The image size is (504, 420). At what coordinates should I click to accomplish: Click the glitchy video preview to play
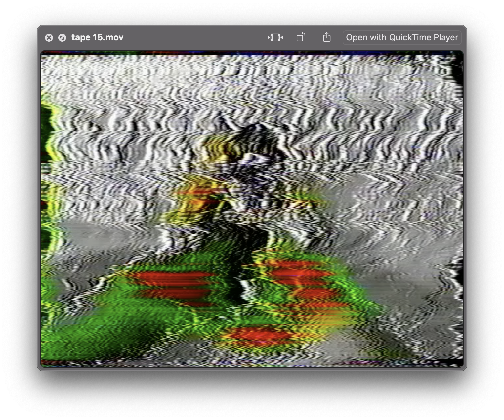pyautogui.click(x=252, y=209)
